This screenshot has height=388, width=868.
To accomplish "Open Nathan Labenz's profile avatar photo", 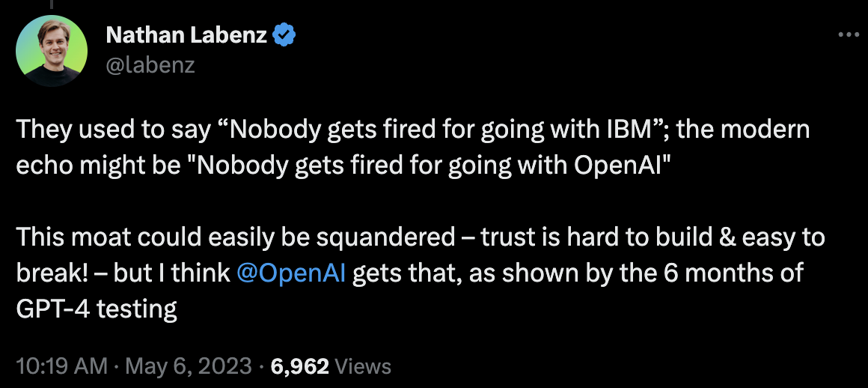I will 52,50.
